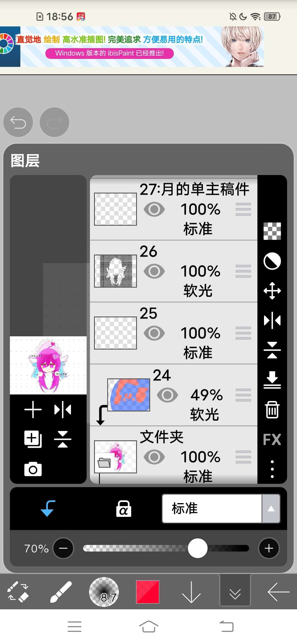
Task: Select the brush tool
Action: coord(61,592)
